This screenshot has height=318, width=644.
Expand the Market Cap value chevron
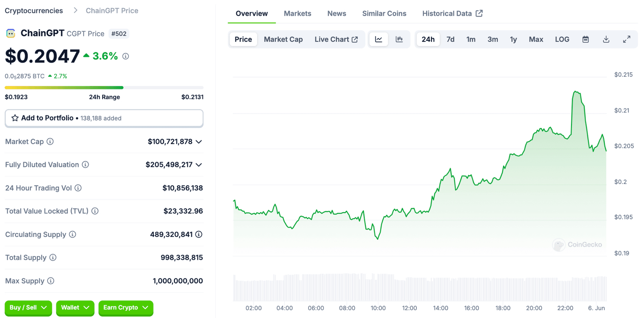click(x=199, y=142)
